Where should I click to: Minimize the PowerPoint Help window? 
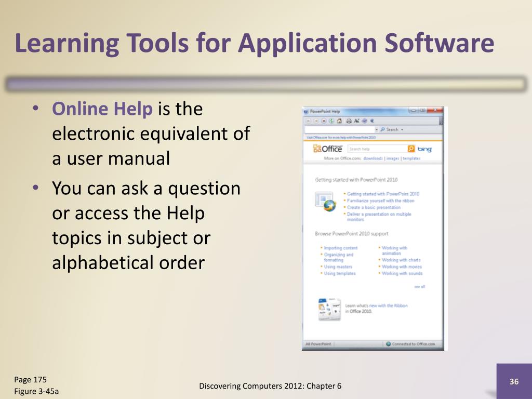413,110
